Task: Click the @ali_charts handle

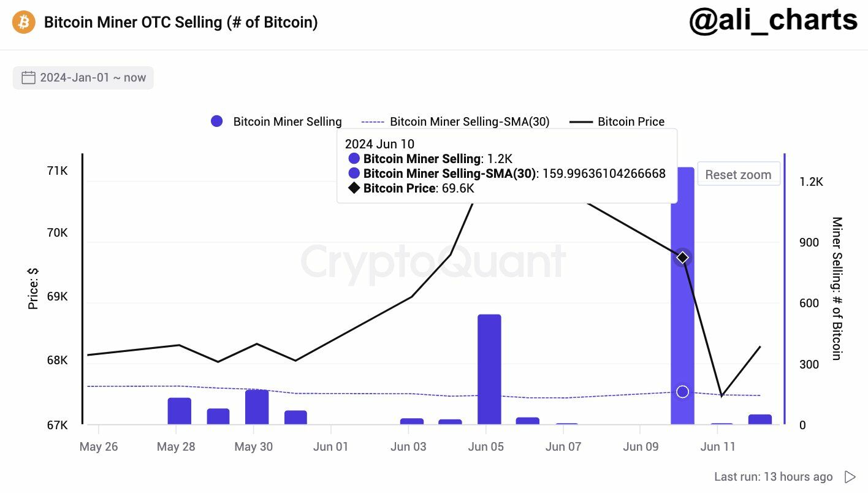Action: [772, 21]
